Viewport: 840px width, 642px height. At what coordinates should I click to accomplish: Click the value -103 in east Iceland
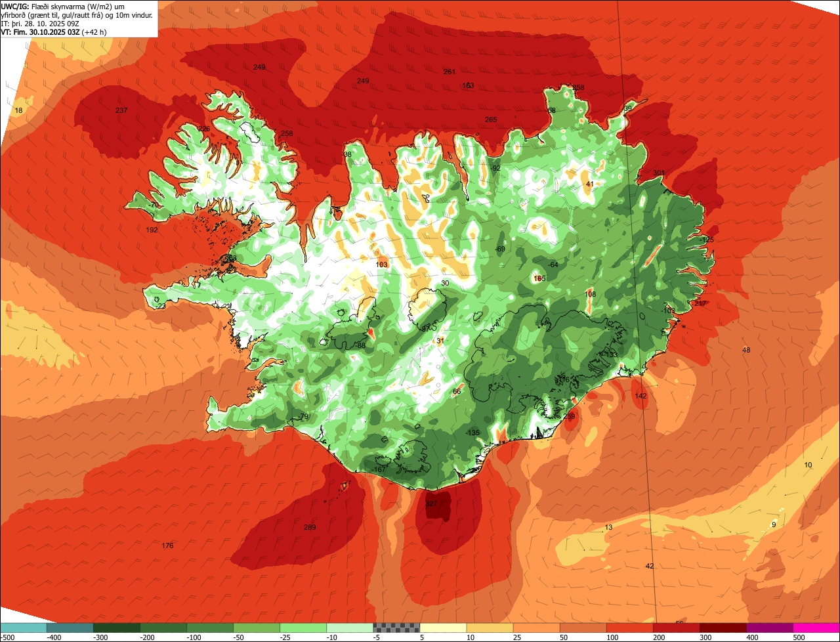point(668,310)
